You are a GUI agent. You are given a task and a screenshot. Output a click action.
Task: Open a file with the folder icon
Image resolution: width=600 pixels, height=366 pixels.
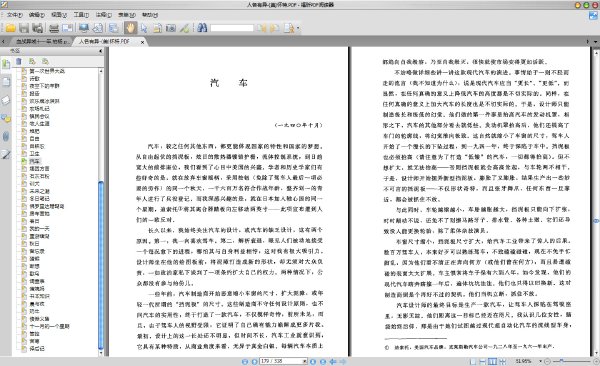(x=10, y=28)
